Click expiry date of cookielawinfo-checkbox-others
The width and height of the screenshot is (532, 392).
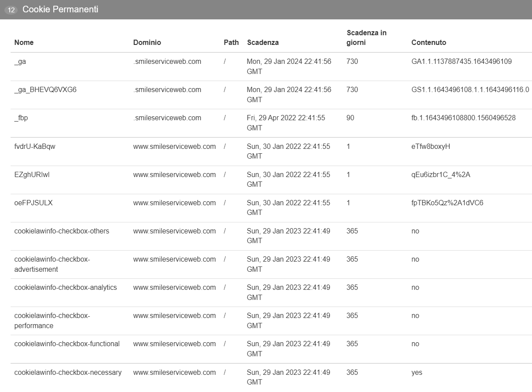288,236
